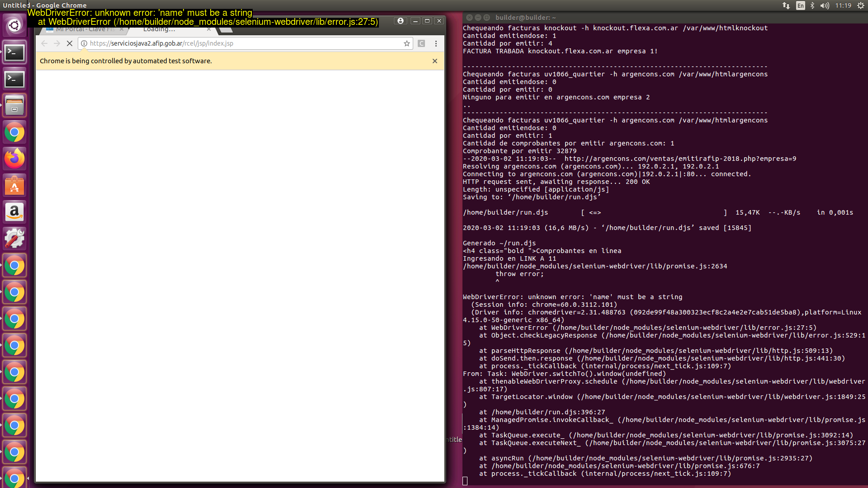The width and height of the screenshot is (868, 488).
Task: Open the network connections indicator
Action: (786, 5)
